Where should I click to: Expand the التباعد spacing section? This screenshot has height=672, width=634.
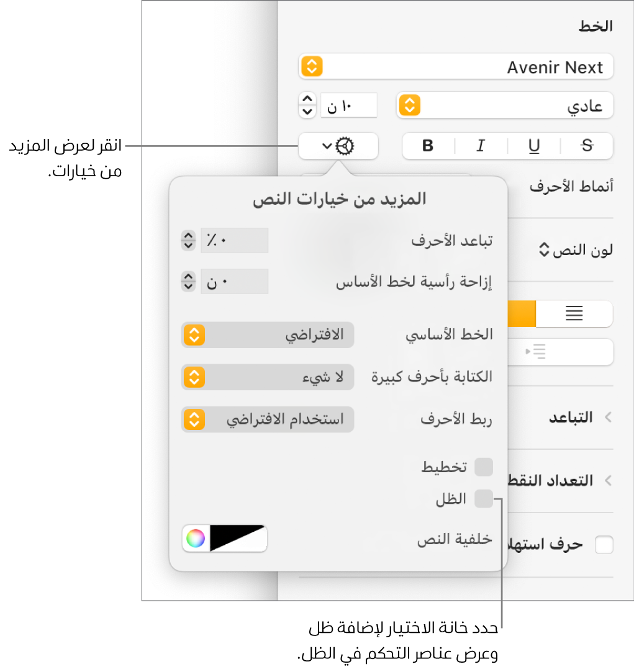click(x=609, y=417)
